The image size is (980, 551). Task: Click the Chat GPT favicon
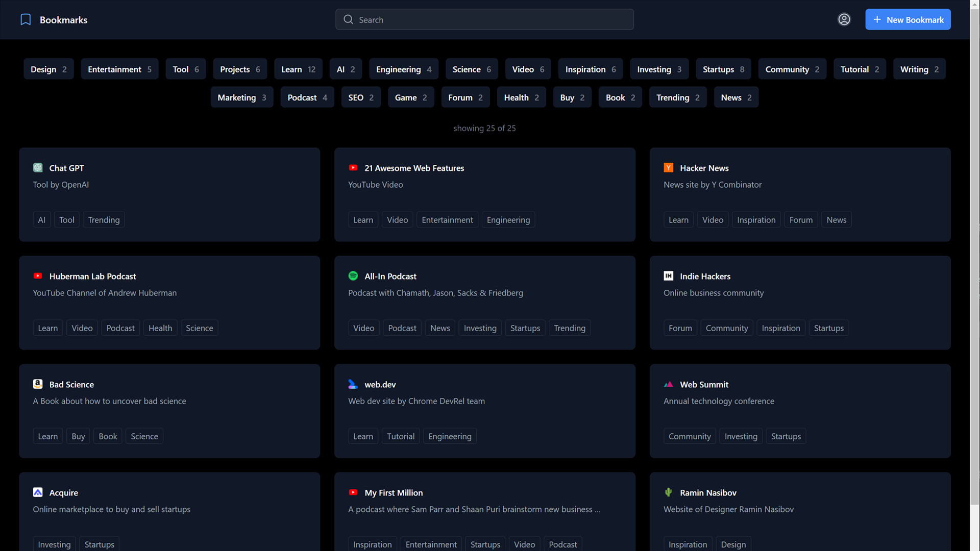(38, 168)
